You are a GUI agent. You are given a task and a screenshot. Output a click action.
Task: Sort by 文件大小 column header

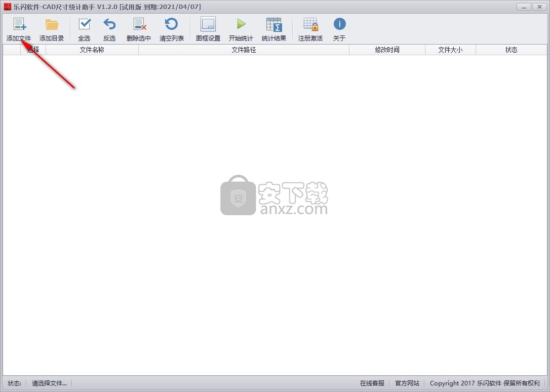(x=450, y=50)
